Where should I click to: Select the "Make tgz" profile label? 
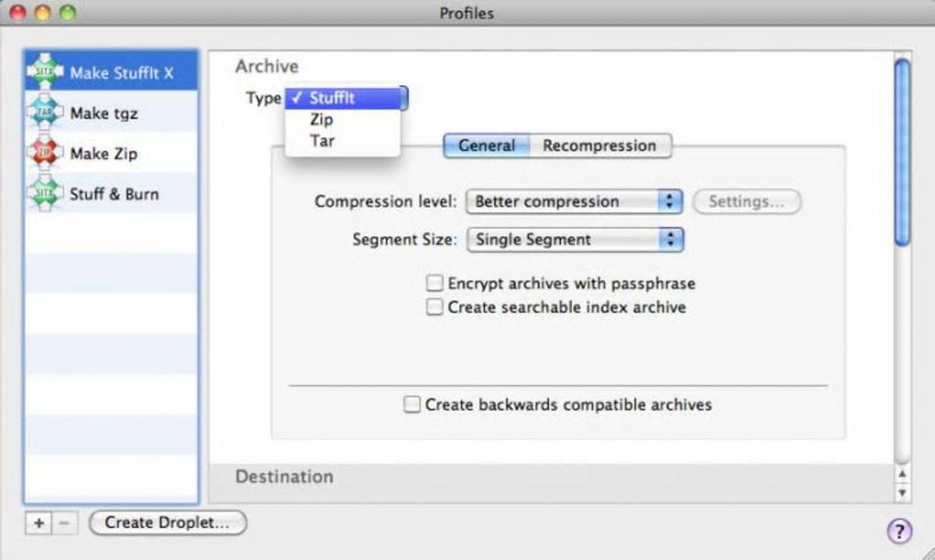104,114
